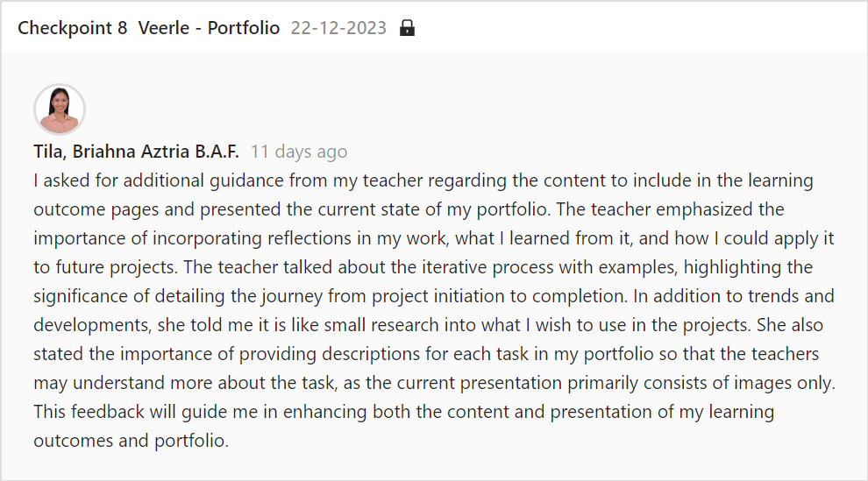The width and height of the screenshot is (868, 481).
Task: Click the line starting 'importance of incorporating reflections'
Action: (433, 238)
